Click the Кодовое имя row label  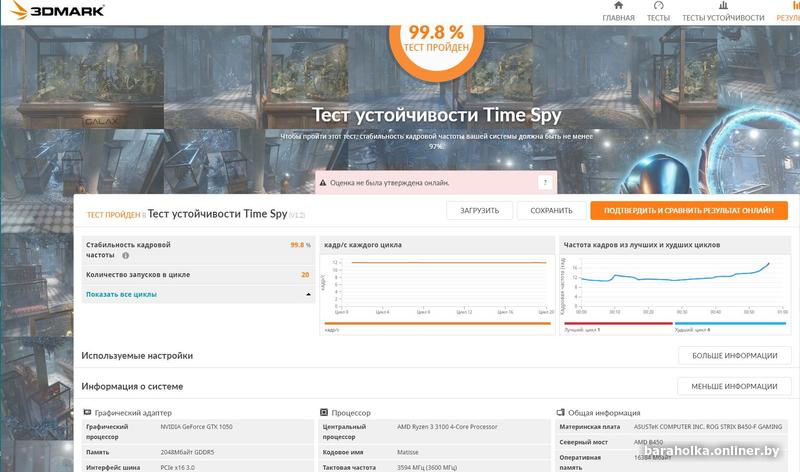pyautogui.click(x=343, y=452)
